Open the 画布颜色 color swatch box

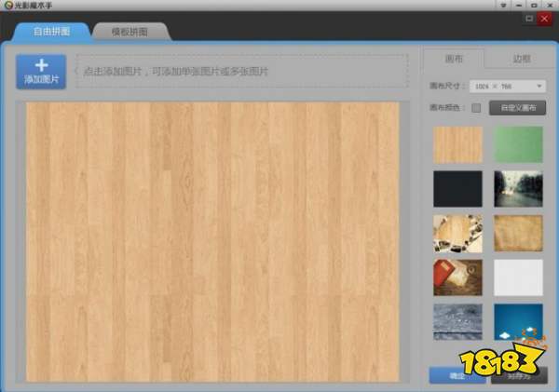476,108
